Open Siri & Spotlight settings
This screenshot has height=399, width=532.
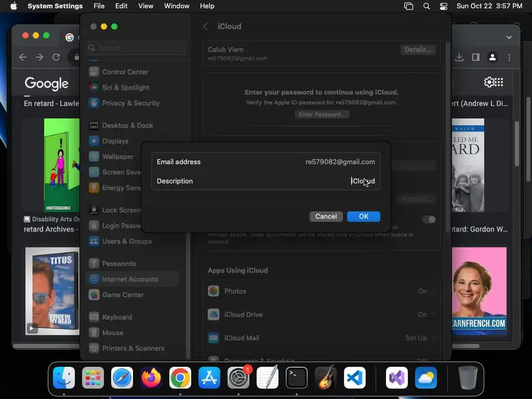pyautogui.click(x=126, y=87)
